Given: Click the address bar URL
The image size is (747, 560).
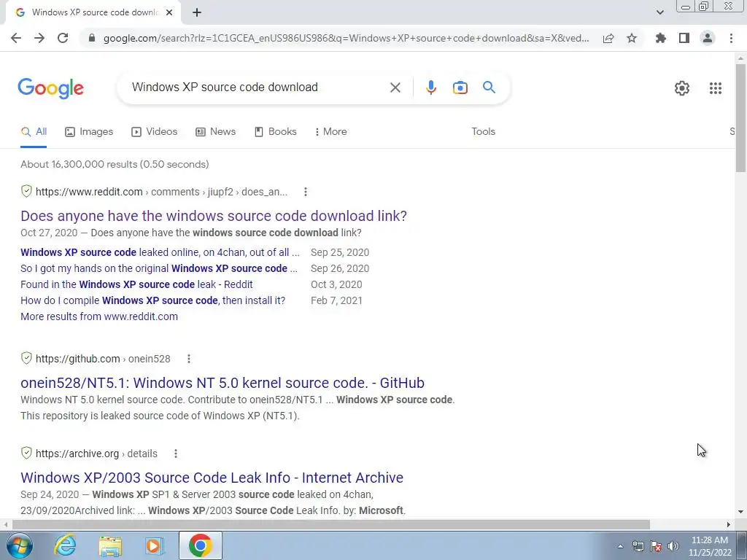Looking at the screenshot, I should 347,38.
